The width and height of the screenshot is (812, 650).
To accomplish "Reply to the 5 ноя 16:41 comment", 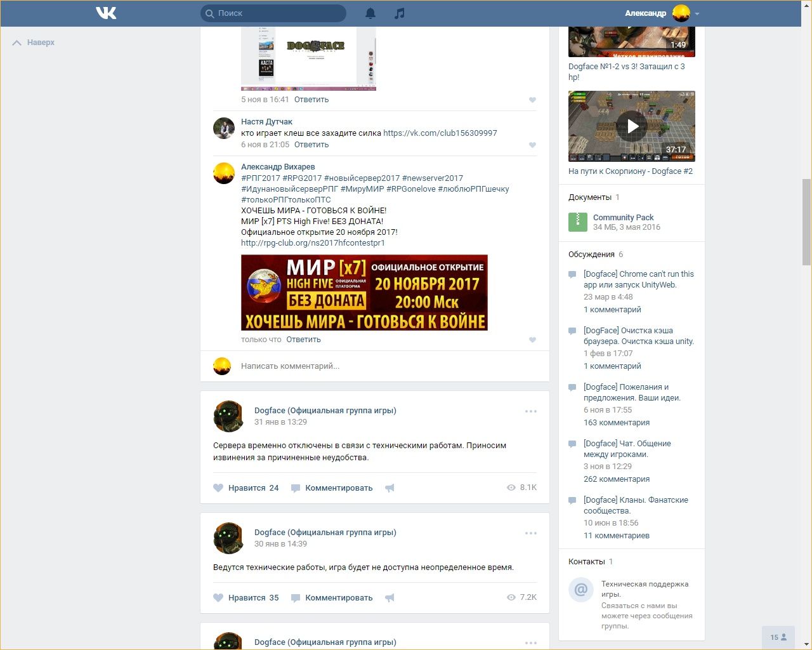I will pos(311,100).
